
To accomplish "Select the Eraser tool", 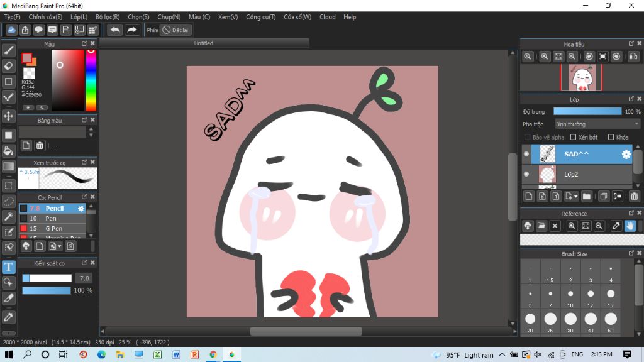I will tap(9, 65).
